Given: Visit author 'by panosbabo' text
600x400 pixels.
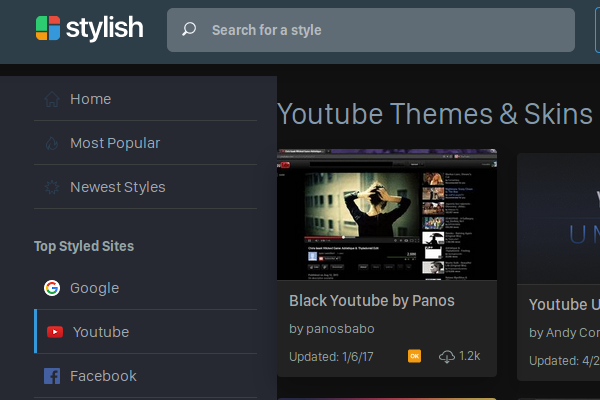Looking at the screenshot, I should point(332,329).
